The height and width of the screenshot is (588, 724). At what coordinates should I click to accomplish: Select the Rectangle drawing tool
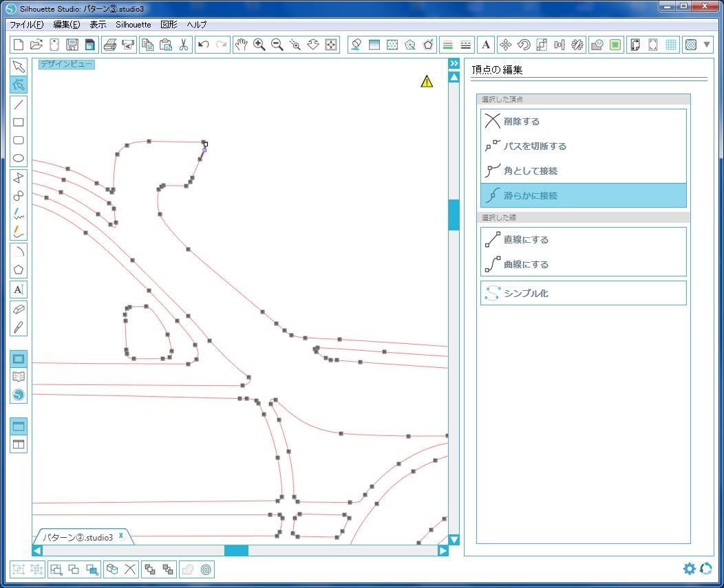19,122
